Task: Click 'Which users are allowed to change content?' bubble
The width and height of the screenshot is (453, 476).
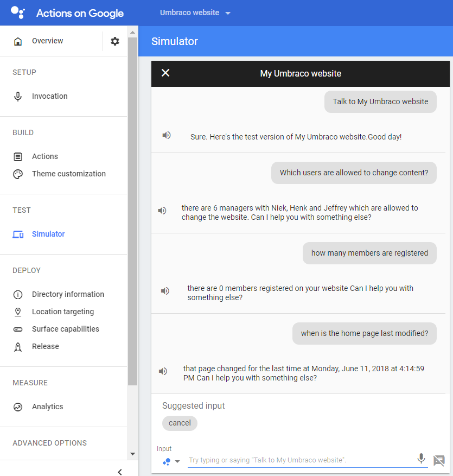Action: click(354, 173)
